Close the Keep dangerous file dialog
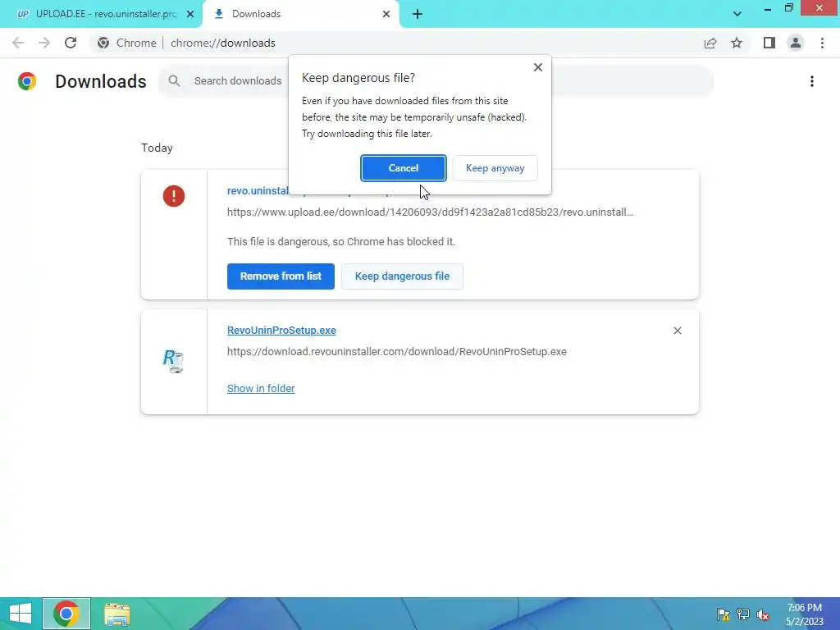 [x=538, y=67]
